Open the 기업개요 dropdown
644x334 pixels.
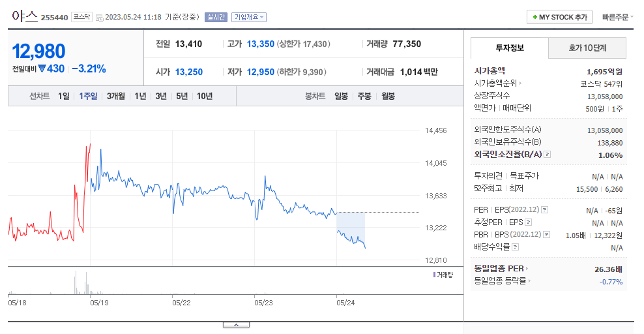coord(249,17)
